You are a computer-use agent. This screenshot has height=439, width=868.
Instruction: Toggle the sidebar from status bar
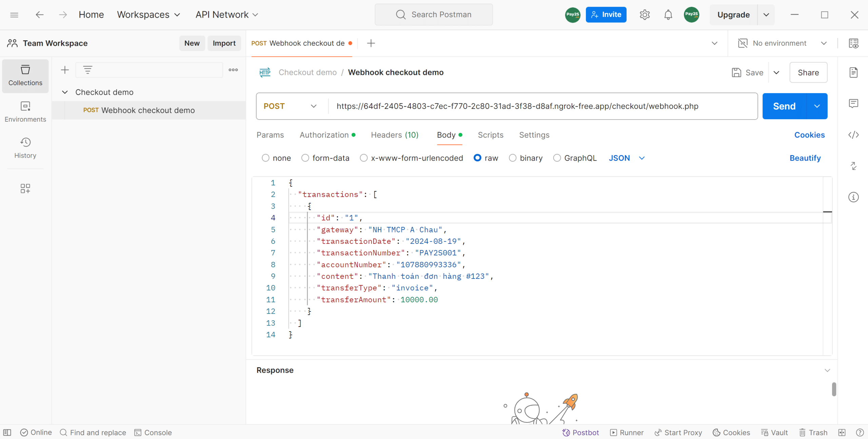click(7, 433)
